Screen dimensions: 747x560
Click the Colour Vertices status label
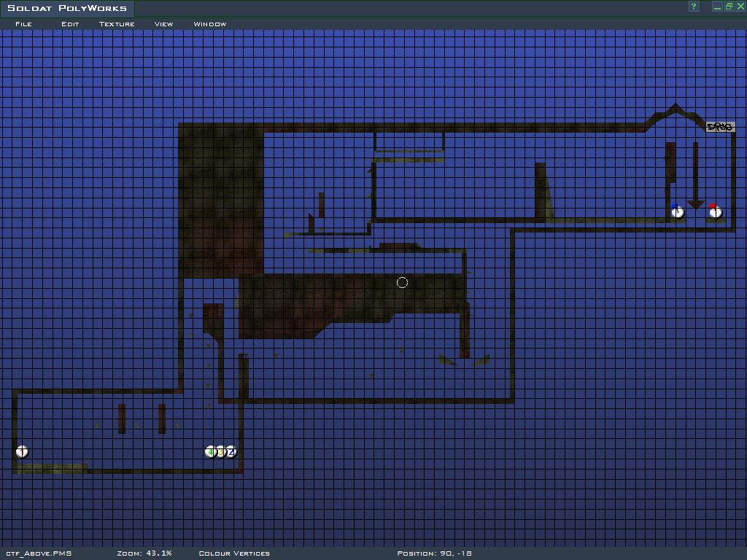pyautogui.click(x=234, y=553)
